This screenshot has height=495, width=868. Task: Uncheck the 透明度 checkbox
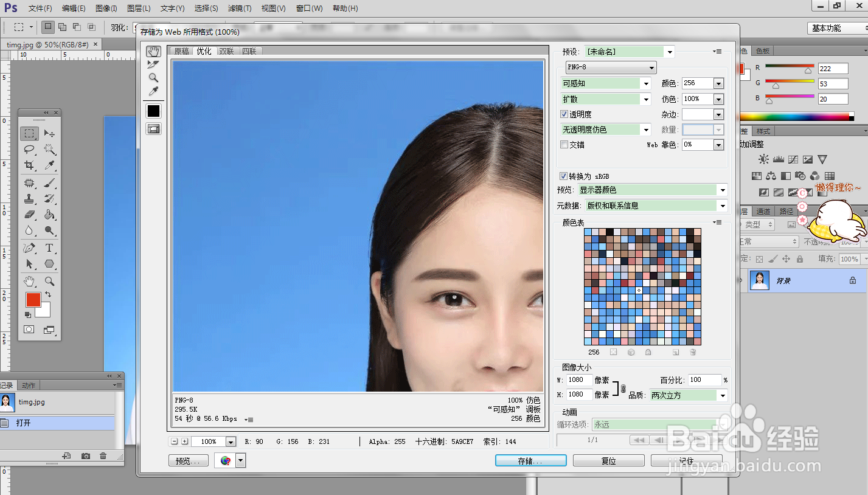pos(564,114)
